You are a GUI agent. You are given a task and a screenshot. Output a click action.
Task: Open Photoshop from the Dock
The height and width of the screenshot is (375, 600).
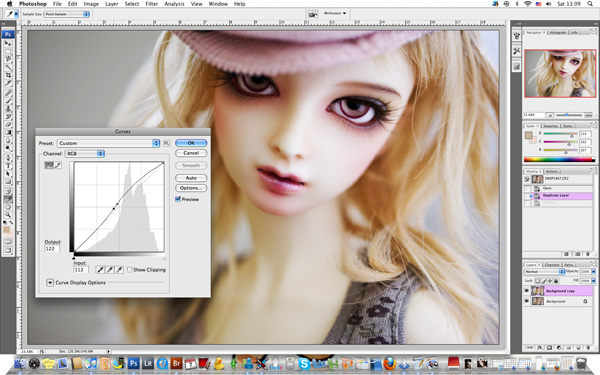pos(134,363)
